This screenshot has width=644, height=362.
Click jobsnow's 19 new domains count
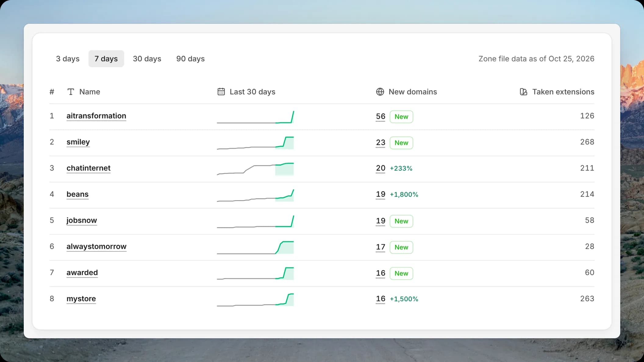(x=381, y=221)
